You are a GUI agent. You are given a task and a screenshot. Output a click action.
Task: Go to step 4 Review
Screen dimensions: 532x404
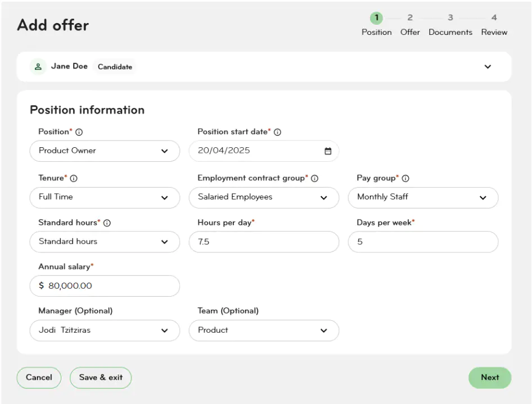click(x=494, y=24)
